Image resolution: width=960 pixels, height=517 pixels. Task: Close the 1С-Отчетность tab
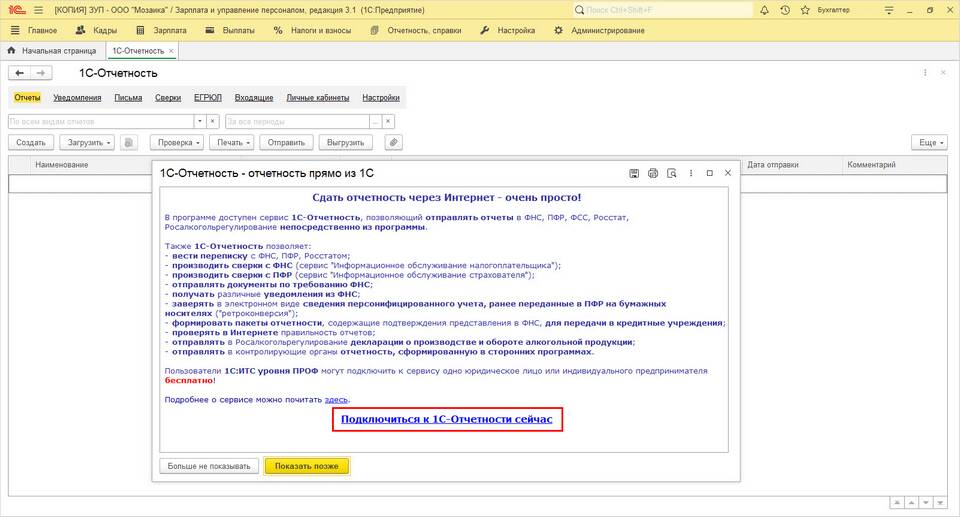tap(171, 51)
